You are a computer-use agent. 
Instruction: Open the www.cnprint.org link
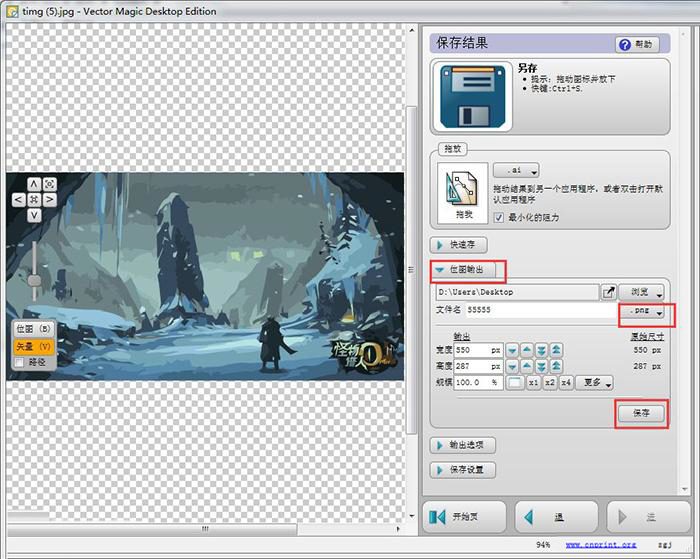pyautogui.click(x=601, y=545)
